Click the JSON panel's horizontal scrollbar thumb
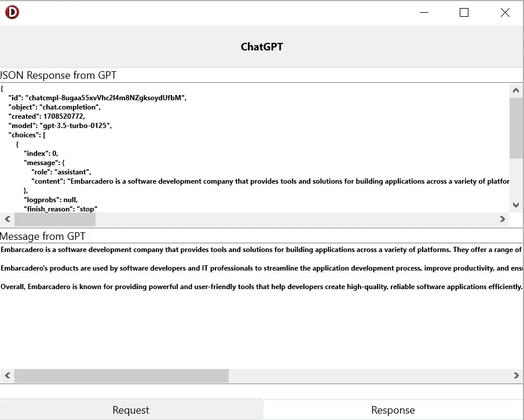Viewport: 524px width, 420px height. (x=54, y=219)
